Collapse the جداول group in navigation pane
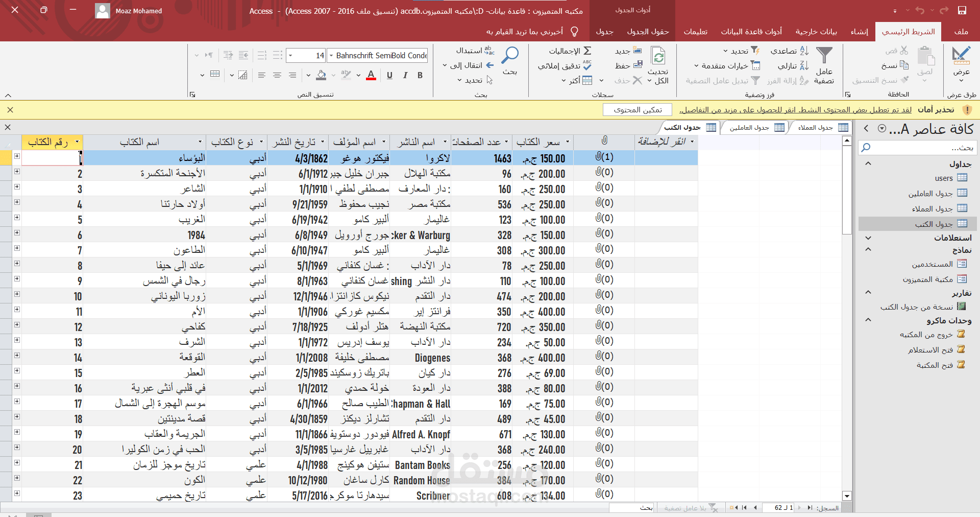Image resolution: width=980 pixels, height=517 pixels. click(x=868, y=163)
